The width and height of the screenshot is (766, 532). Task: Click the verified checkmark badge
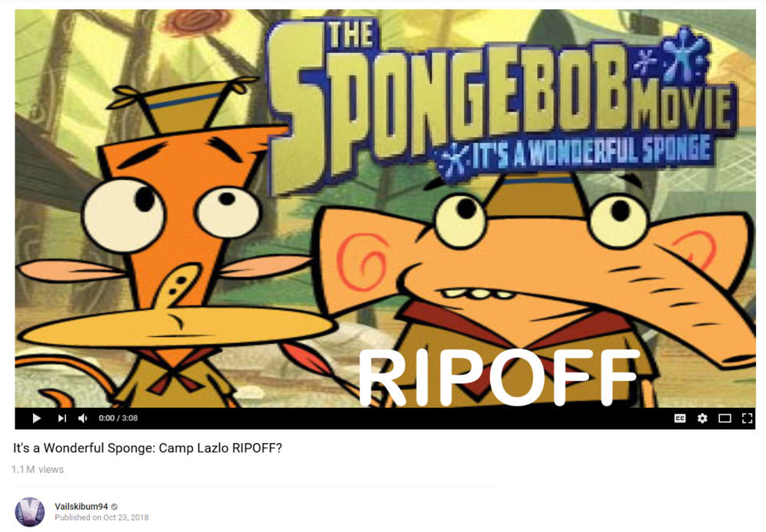pyautogui.click(x=114, y=507)
